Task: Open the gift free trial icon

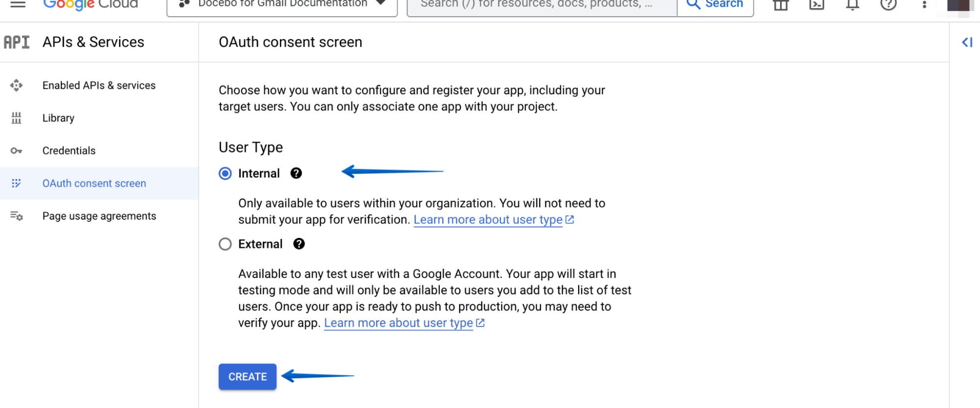Action: (780, 5)
